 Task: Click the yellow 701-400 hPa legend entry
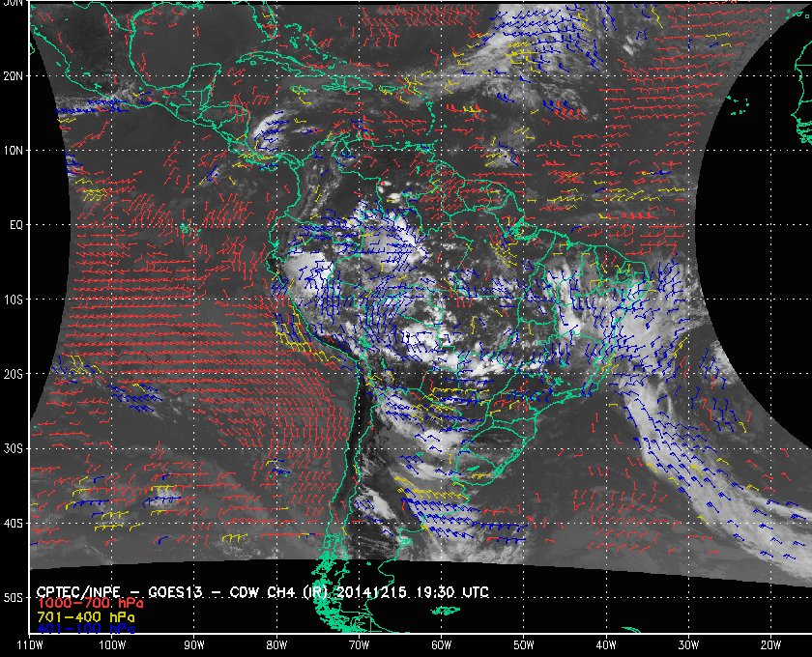[85, 617]
